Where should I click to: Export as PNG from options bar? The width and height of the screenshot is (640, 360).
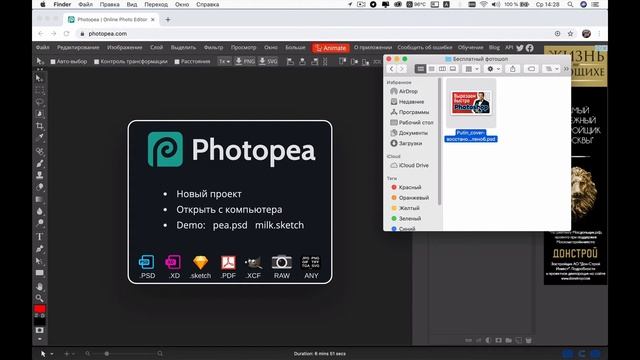[245, 61]
